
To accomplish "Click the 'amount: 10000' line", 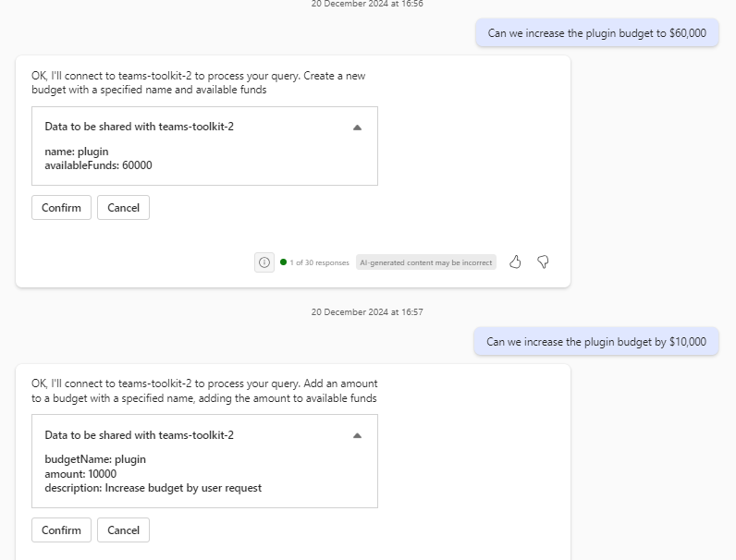I will pyautogui.click(x=80, y=474).
